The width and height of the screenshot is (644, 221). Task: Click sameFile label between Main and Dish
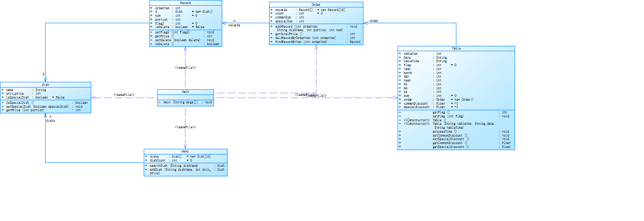pos(124,95)
